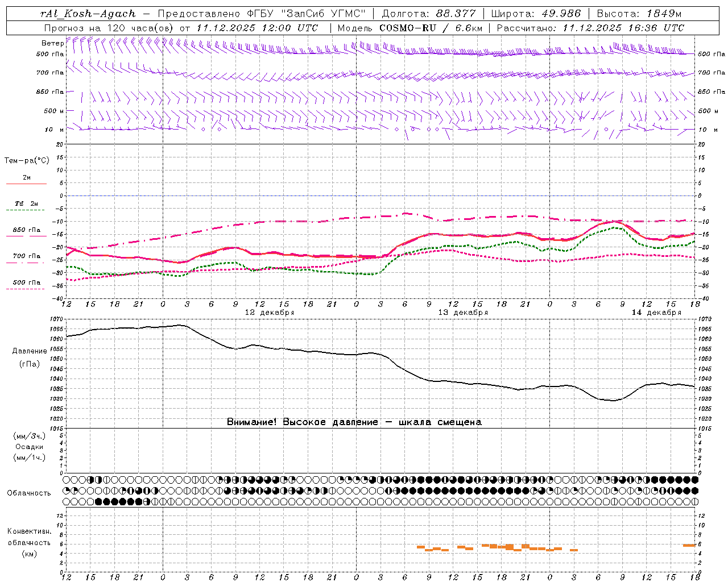Click the (мм/3ч.) precipitation unit label
Viewport: 728px width, 582px height.
(x=30, y=436)
